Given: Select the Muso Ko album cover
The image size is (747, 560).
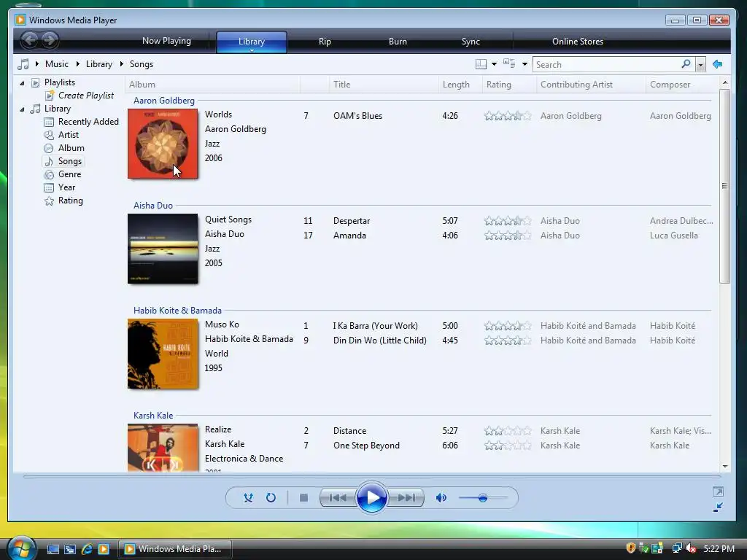Looking at the screenshot, I should point(163,354).
